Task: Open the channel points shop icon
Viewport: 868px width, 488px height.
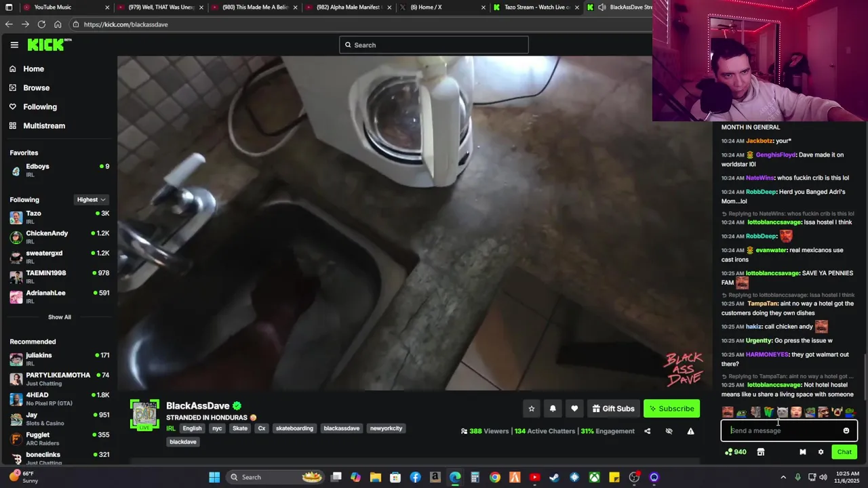Action: pos(761,452)
